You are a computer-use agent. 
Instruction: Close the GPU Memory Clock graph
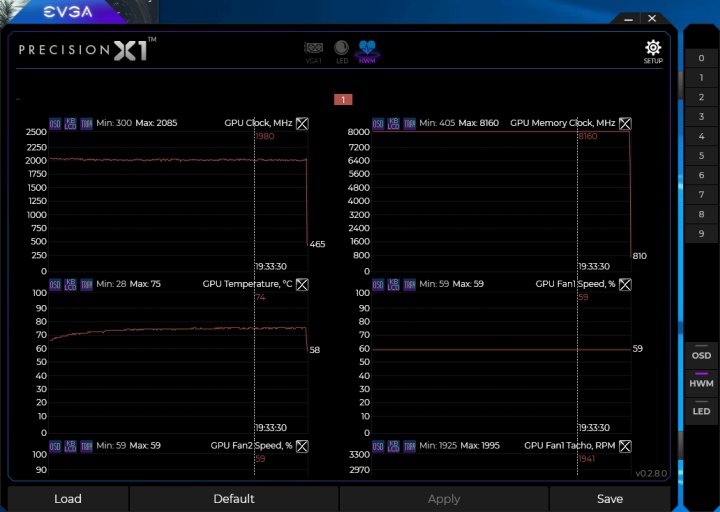625,124
